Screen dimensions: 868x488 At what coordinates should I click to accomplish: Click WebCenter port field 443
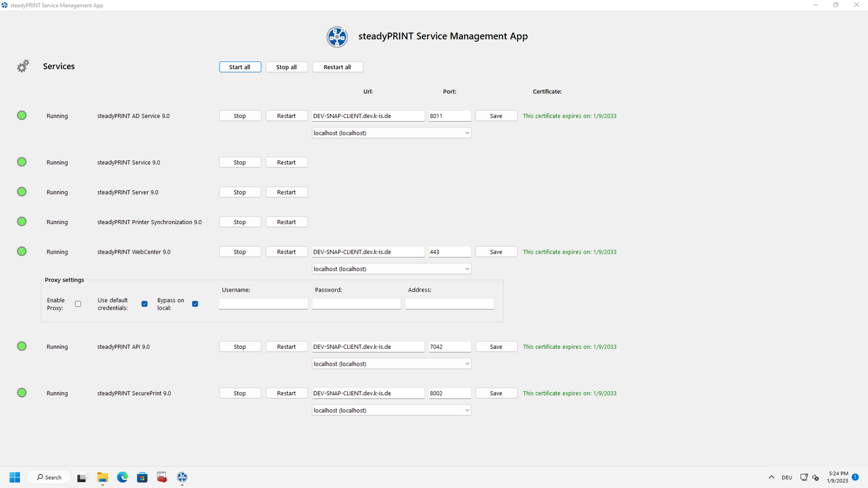(x=450, y=252)
